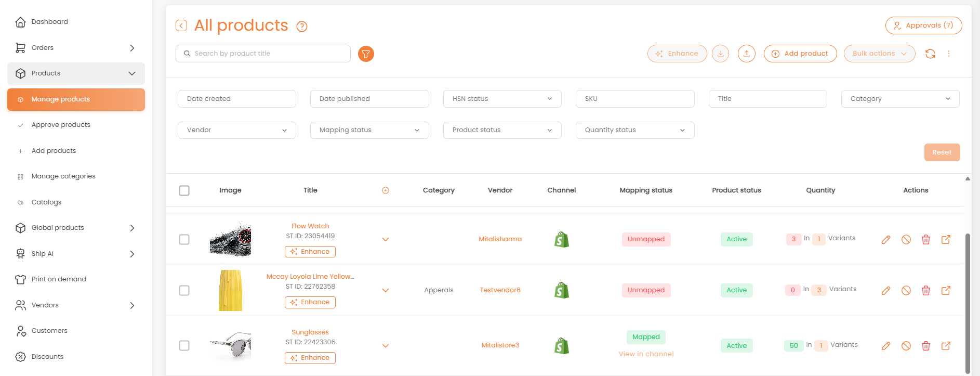Image resolution: width=980 pixels, height=376 pixels.
Task: Open Flow Watch external link icon
Action: pyautogui.click(x=946, y=239)
